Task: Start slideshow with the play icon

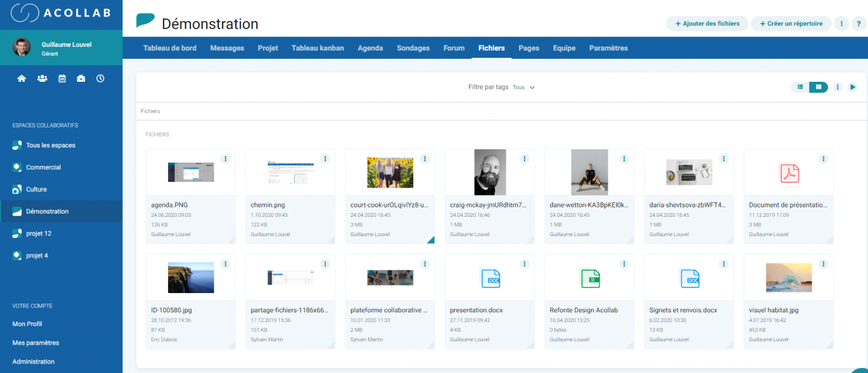Action: tap(852, 87)
